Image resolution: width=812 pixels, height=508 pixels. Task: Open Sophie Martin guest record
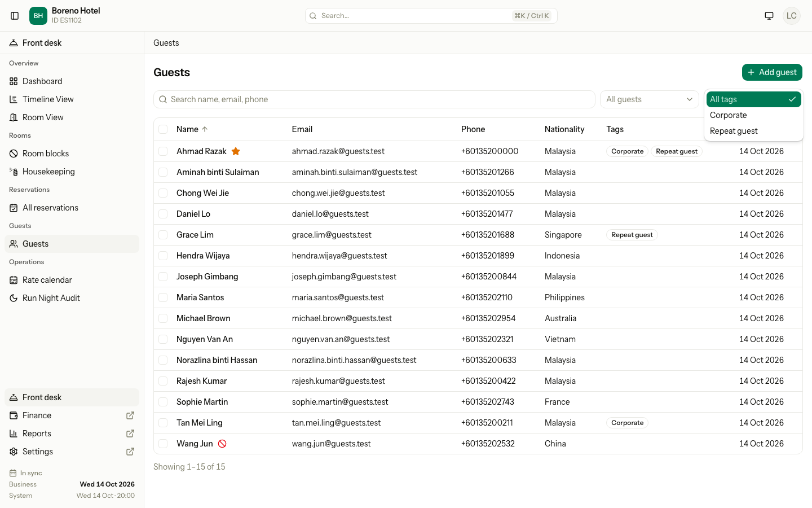[202, 402]
